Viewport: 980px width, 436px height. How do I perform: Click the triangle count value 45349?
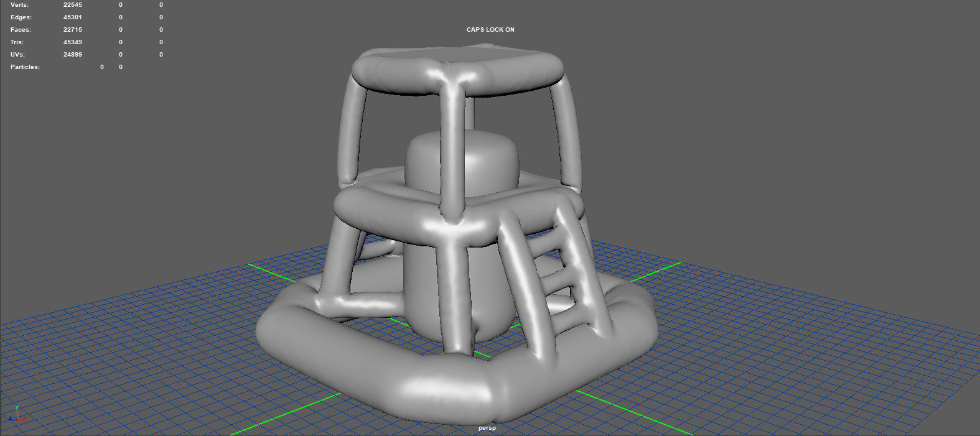click(x=73, y=42)
